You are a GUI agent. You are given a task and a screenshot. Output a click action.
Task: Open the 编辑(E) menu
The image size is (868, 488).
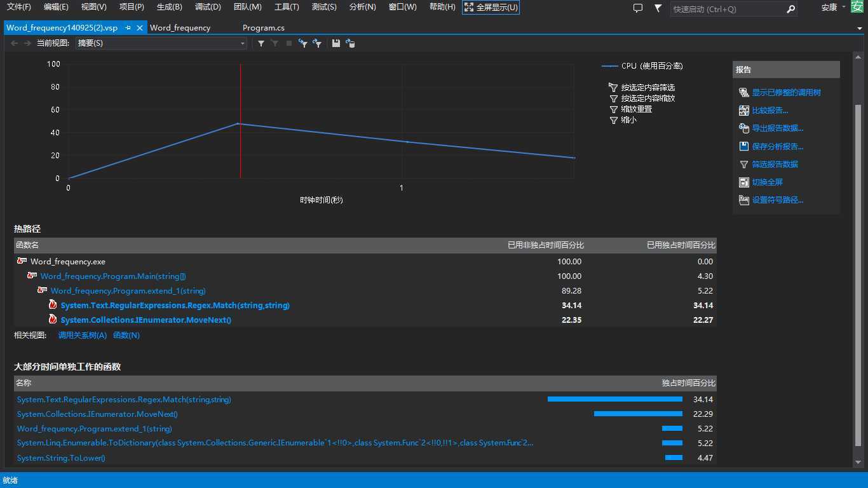click(x=56, y=7)
